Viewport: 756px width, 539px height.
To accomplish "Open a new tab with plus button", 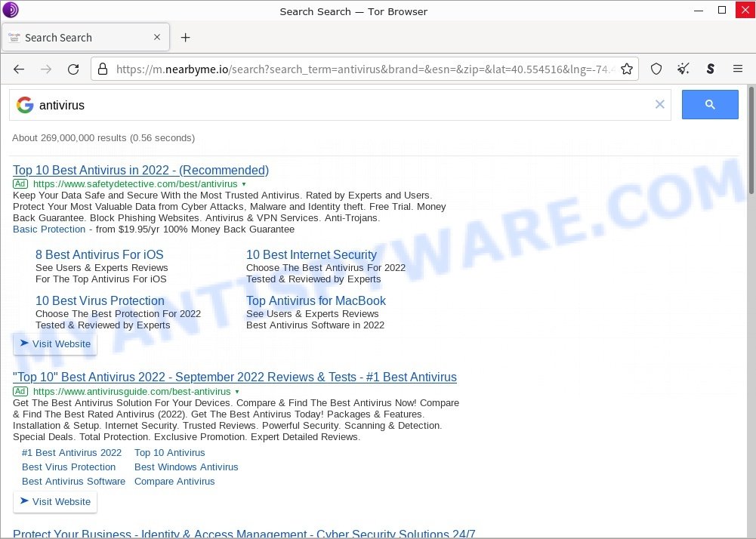I will click(x=185, y=38).
